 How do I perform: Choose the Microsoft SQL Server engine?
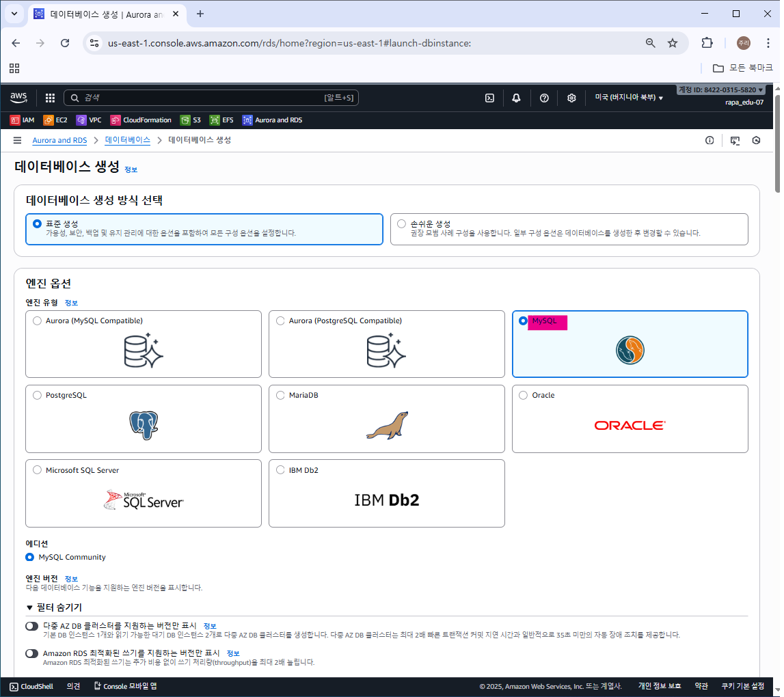tap(37, 470)
